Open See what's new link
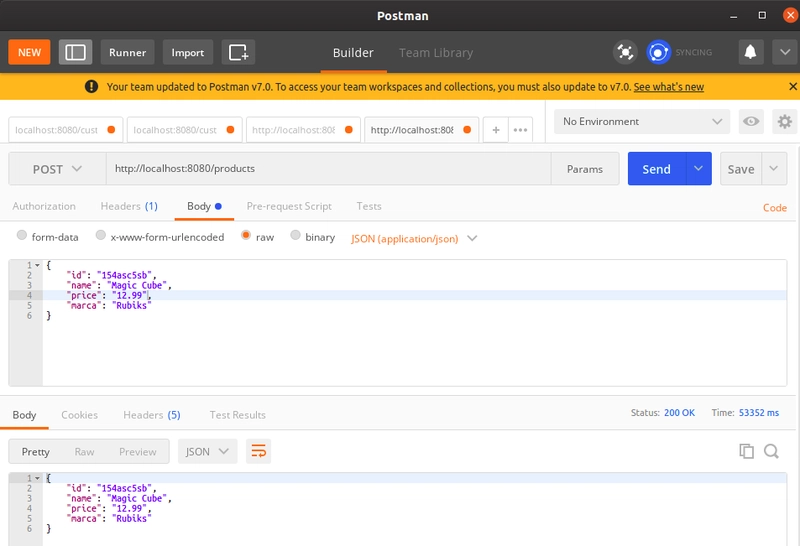The image size is (800, 546). click(668, 87)
